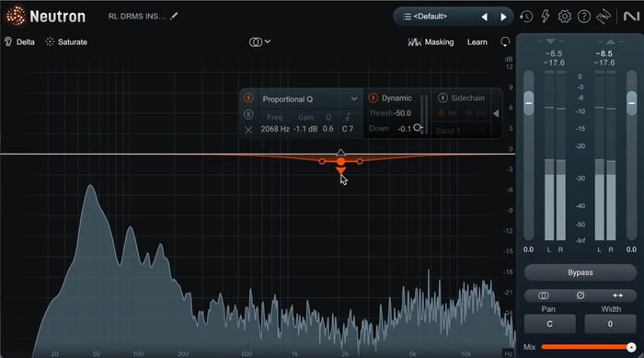The height and width of the screenshot is (358, 644).
Task: Edit the RL DRMS INS track name with the pencil icon
Action: click(174, 16)
